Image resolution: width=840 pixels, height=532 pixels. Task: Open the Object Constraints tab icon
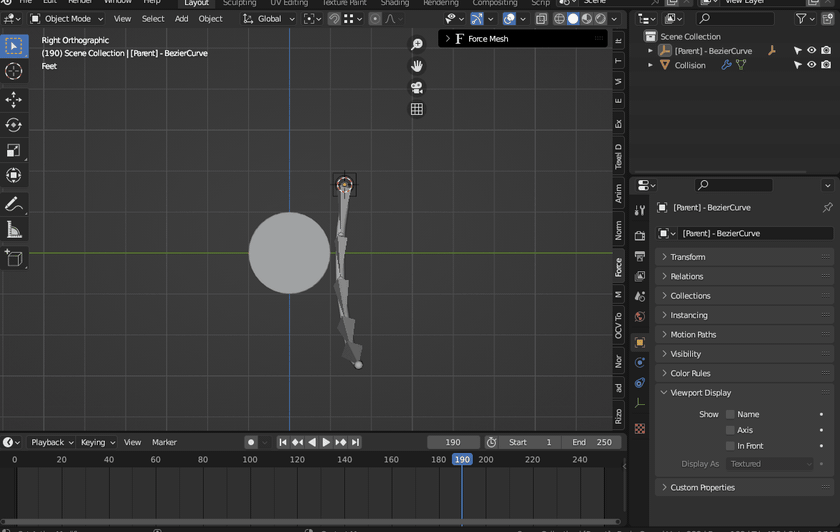click(640, 383)
